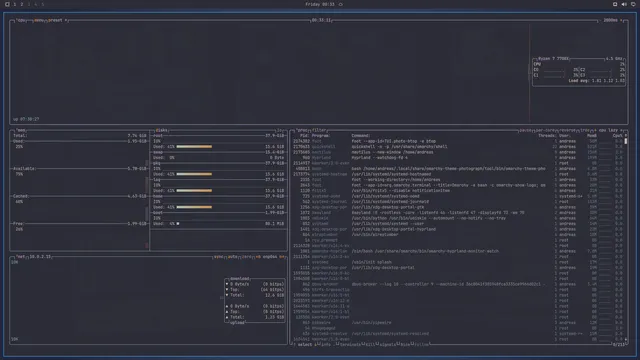Open the launcher icon at left of top bar
The height and width of the screenshot is (360, 640).
(x=7, y=4)
